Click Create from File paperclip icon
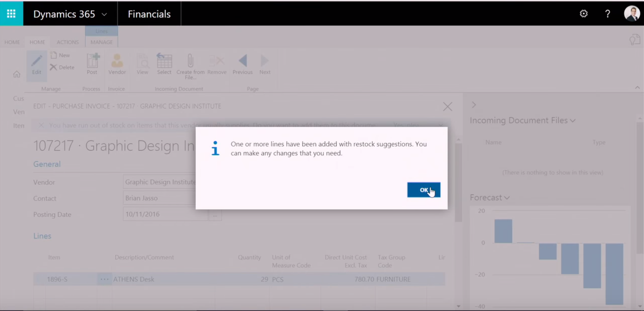This screenshot has width=644, height=311. 190,66
